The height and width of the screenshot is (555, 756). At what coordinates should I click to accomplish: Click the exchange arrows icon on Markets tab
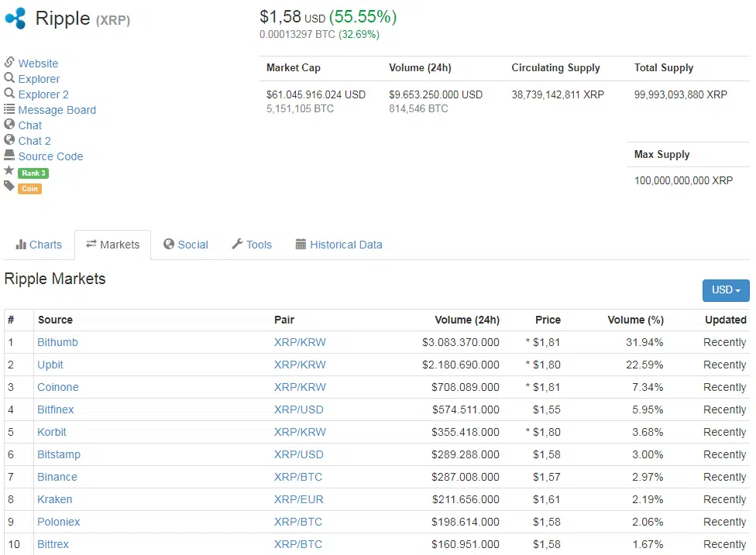coord(91,245)
